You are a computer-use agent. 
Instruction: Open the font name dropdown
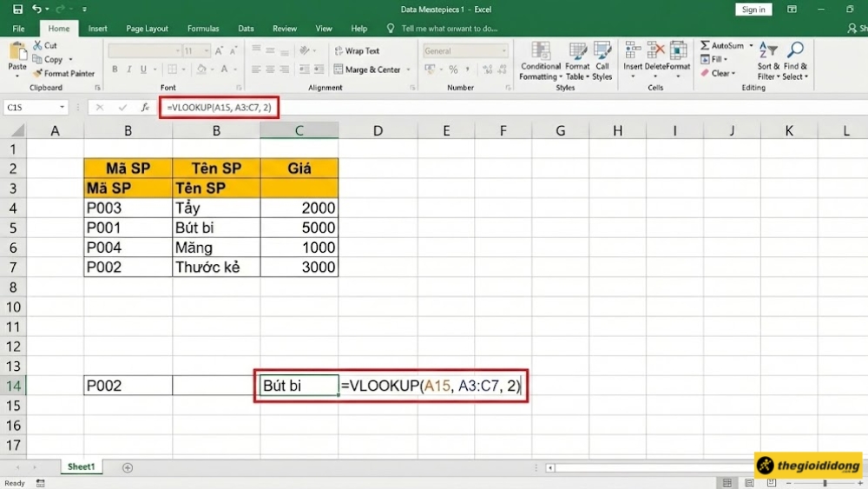[178, 51]
